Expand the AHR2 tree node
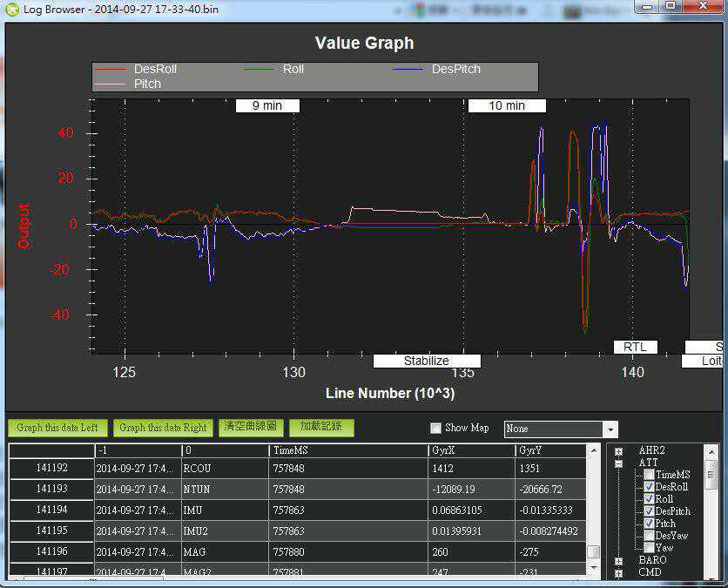Screen dimensions: 728x588 (618, 451)
